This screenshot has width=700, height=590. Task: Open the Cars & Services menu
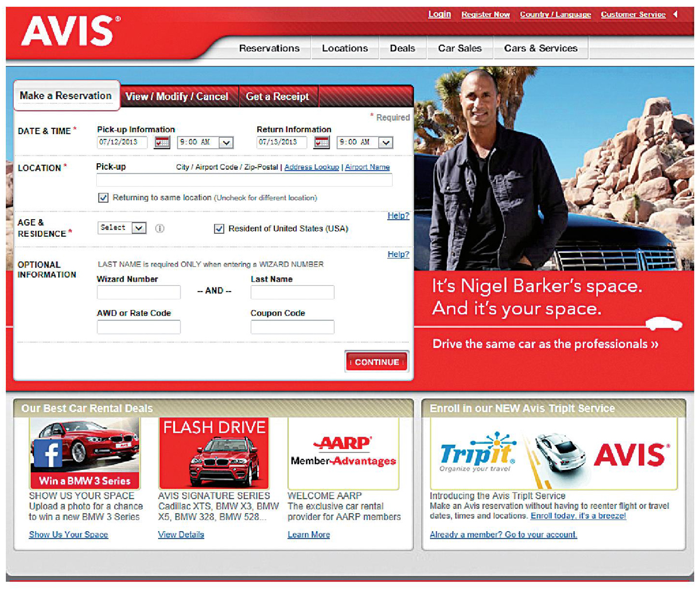click(541, 48)
